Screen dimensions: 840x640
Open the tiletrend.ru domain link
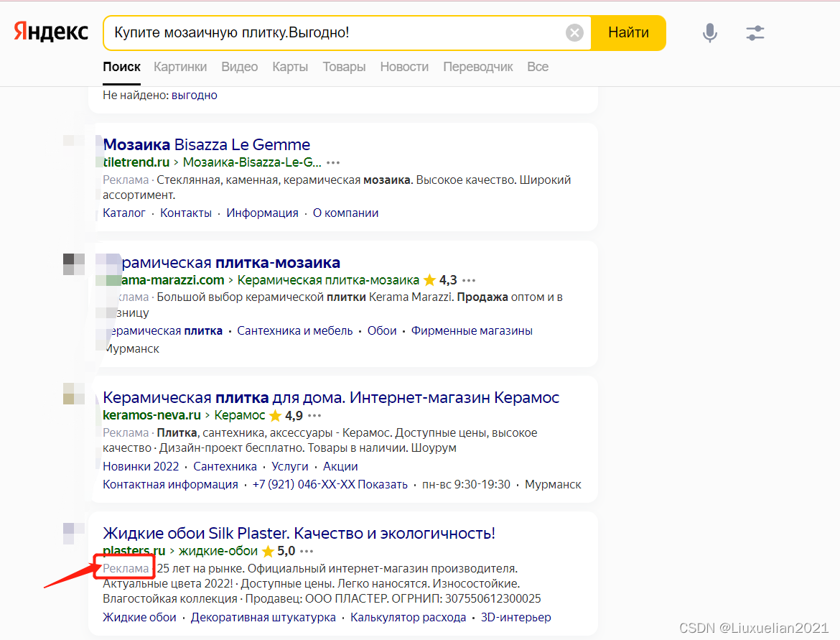[136, 162]
